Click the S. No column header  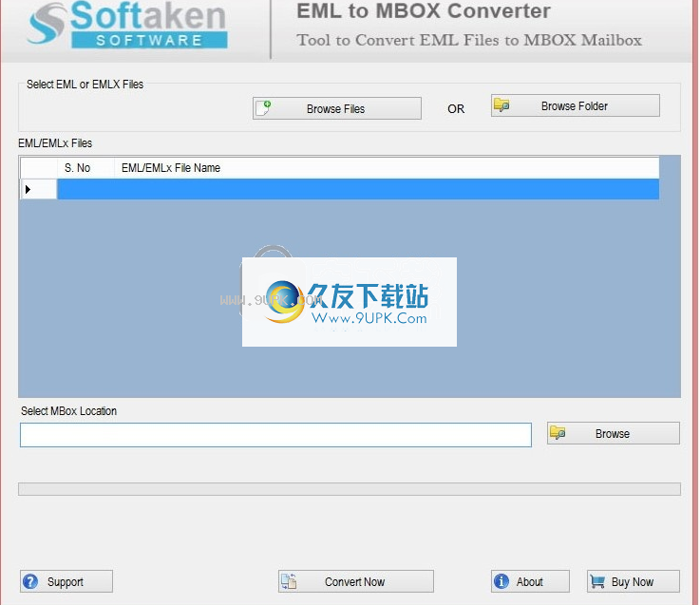point(85,168)
